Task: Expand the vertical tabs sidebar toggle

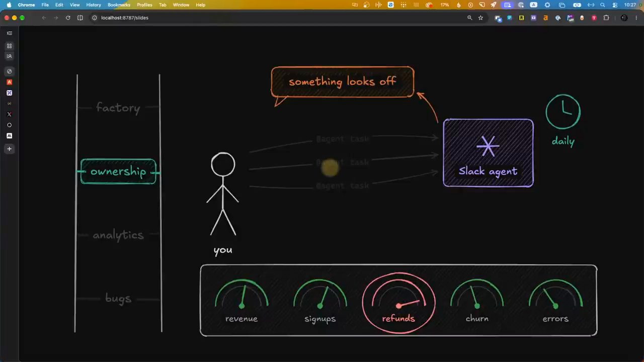Action: (x=9, y=33)
